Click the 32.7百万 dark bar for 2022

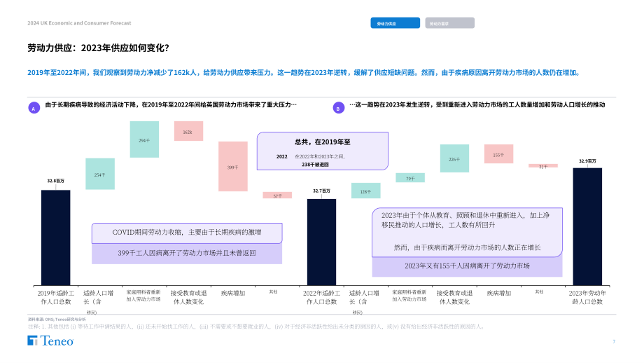coord(321,242)
